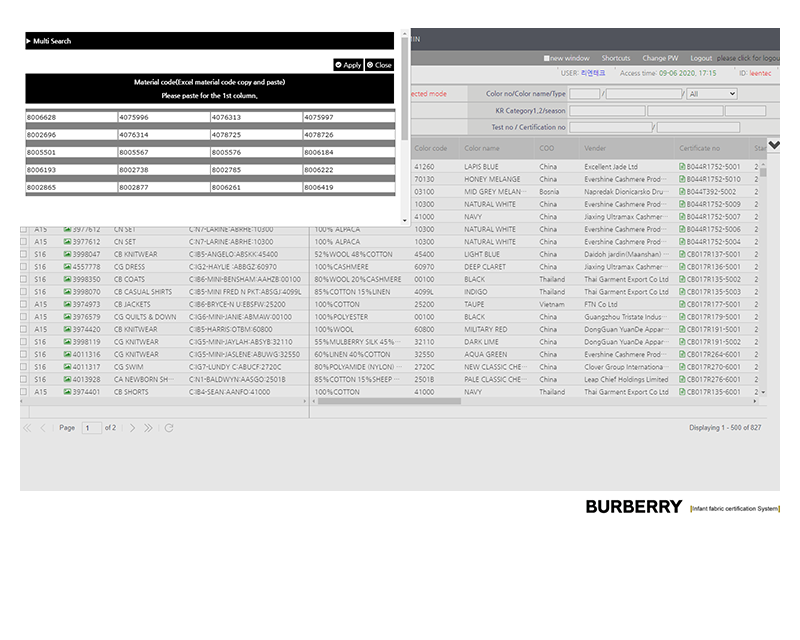
Task: Expand the chevron at grid's right edge
Action: (773, 145)
